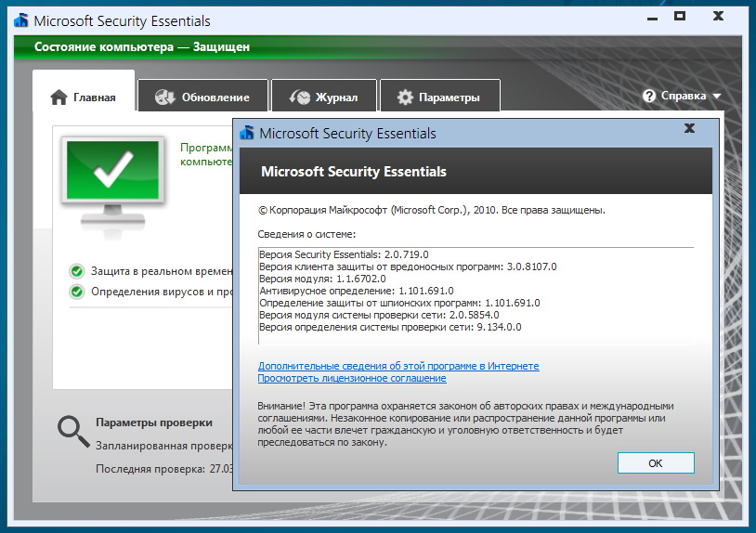Close the about dialog with X
Image resolution: width=756 pixels, height=533 pixels.
point(689,128)
